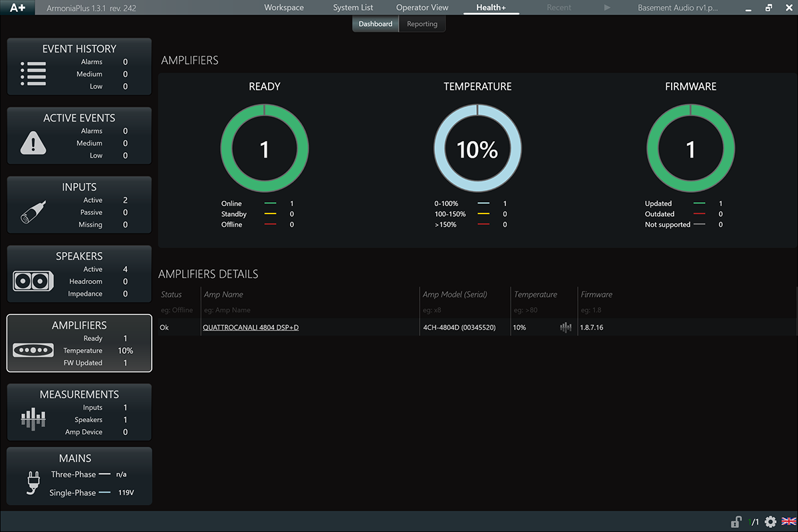Click the Standby legend yellow swatch

pos(270,214)
